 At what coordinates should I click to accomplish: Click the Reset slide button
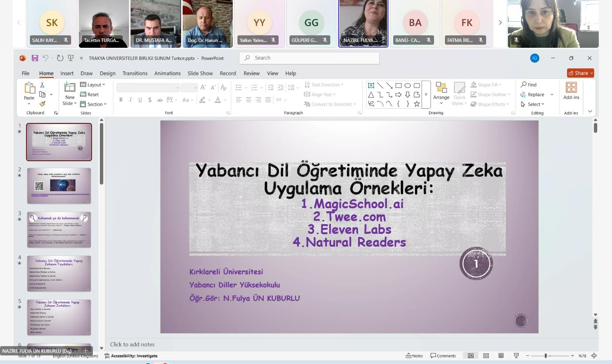(89, 94)
